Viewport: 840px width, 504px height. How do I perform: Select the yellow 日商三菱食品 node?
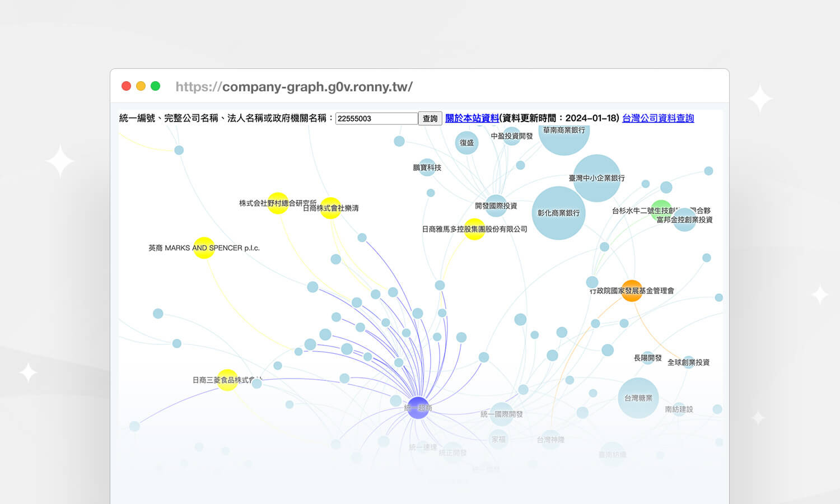pyautogui.click(x=227, y=380)
